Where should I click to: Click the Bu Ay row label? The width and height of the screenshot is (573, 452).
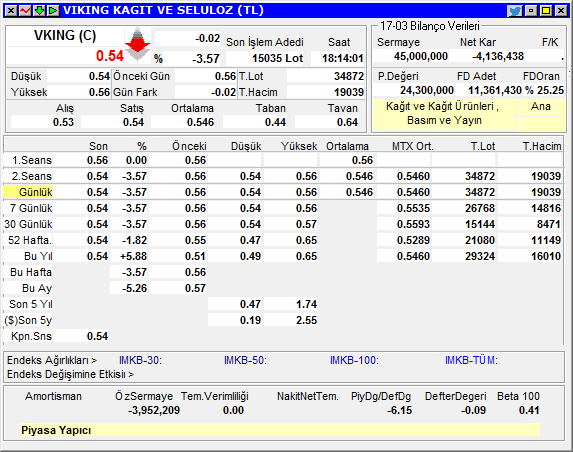[x=37, y=289]
